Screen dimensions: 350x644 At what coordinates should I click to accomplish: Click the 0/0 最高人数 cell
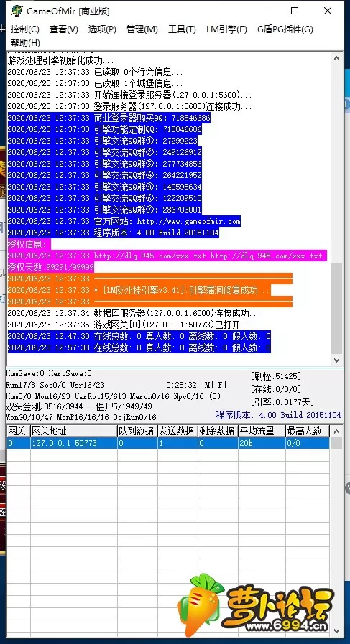click(308, 443)
